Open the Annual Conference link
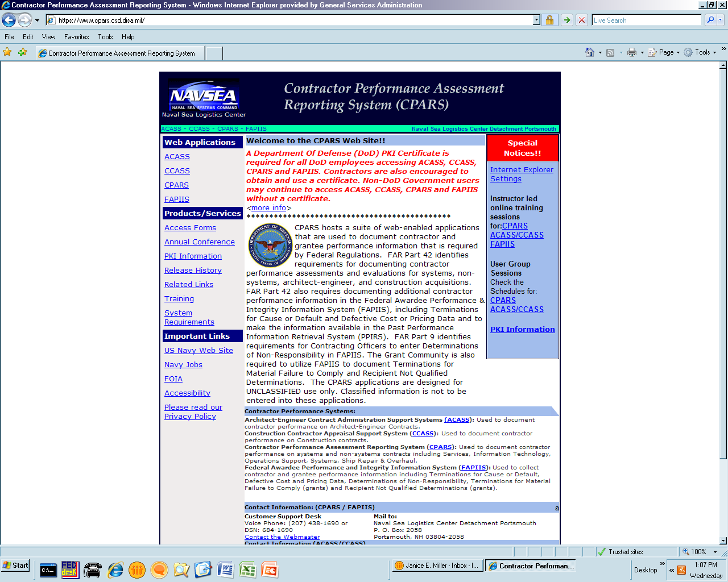Image resolution: width=728 pixels, height=582 pixels. [200, 242]
